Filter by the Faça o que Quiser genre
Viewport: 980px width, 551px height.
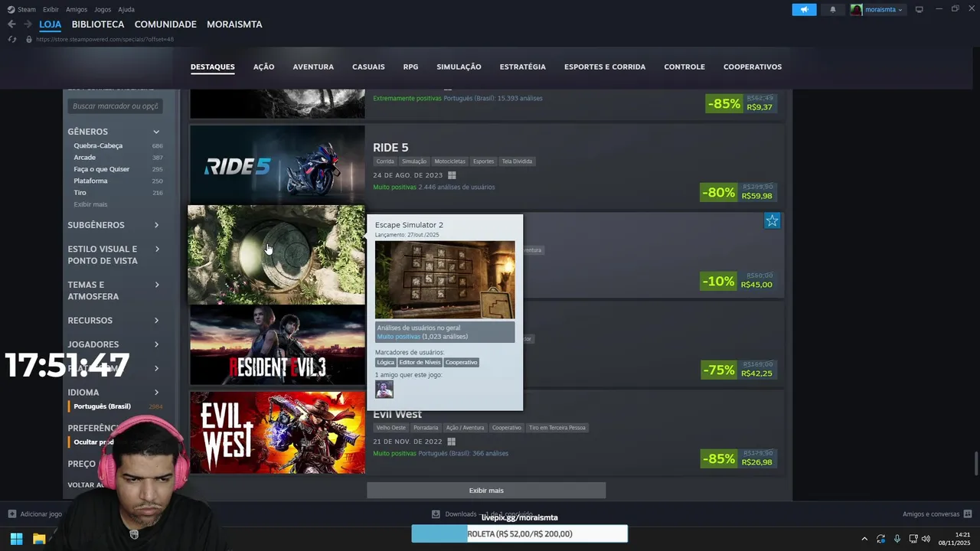pos(102,169)
